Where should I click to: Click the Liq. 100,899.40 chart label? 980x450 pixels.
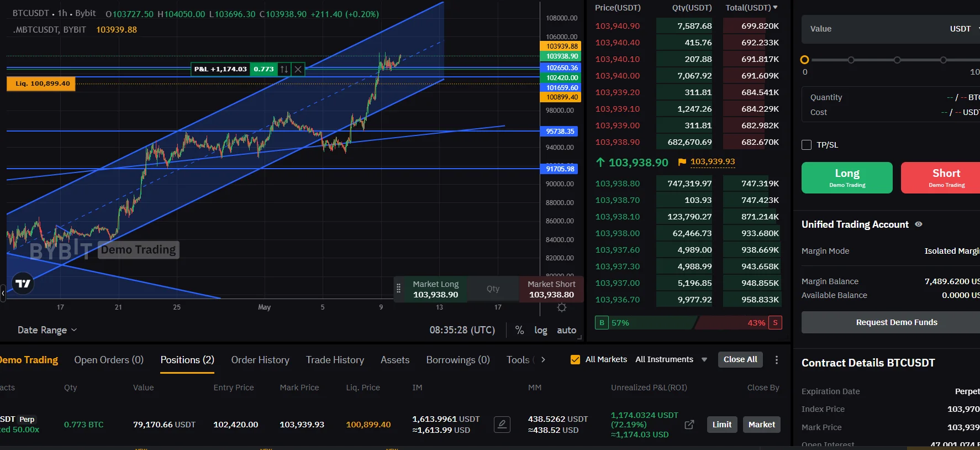coord(41,83)
